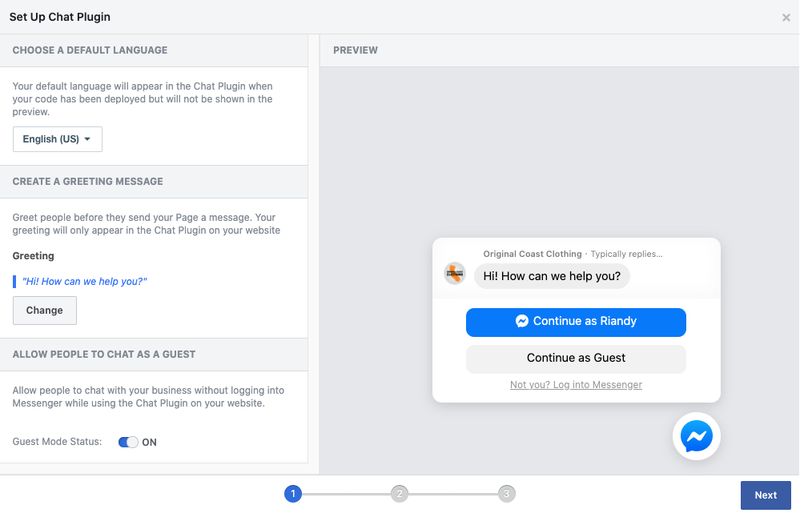The image size is (800, 517).
Task: Click the Original Coast Clothing avatar icon
Action: [454, 274]
